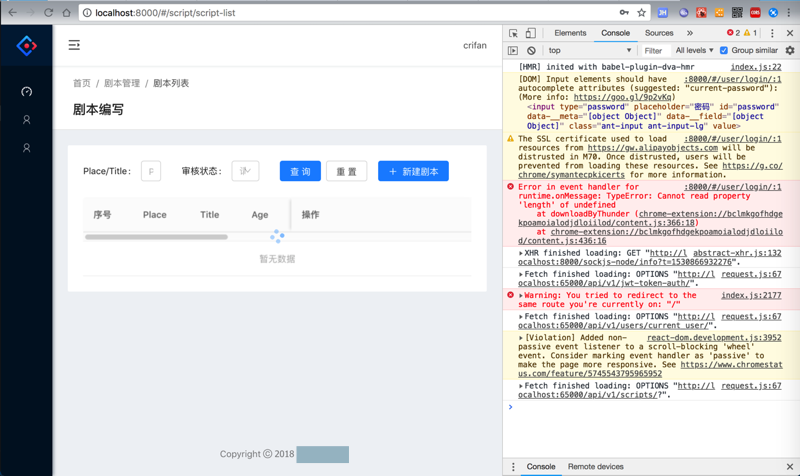The image size is (800, 476).
Task: Click the QR code extension icon
Action: tap(737, 13)
